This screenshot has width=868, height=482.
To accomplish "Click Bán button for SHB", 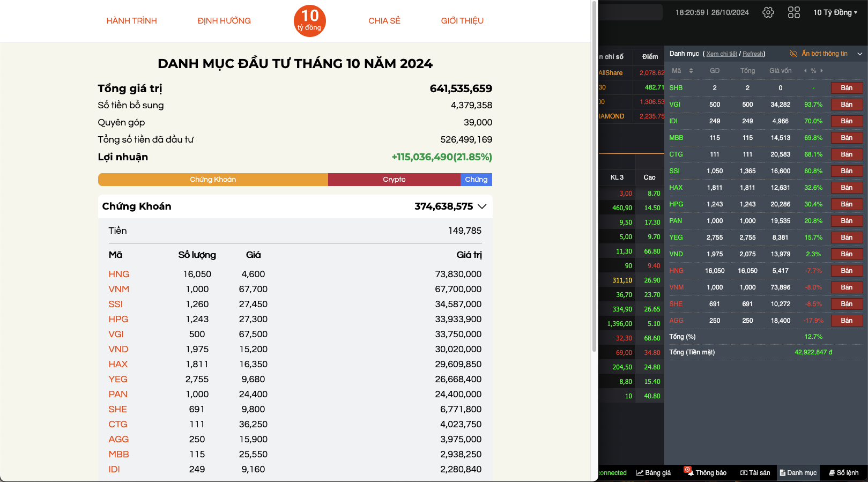I will tap(847, 88).
